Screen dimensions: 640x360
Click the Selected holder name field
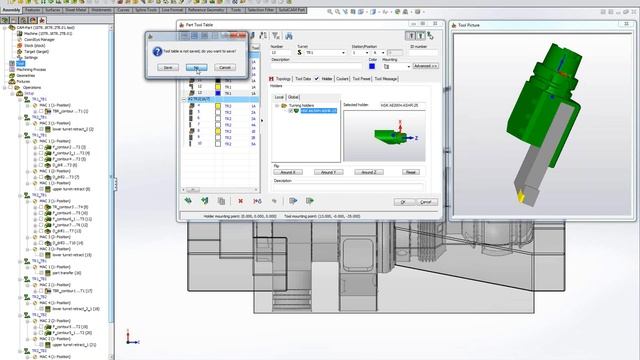pyautogui.click(x=402, y=105)
